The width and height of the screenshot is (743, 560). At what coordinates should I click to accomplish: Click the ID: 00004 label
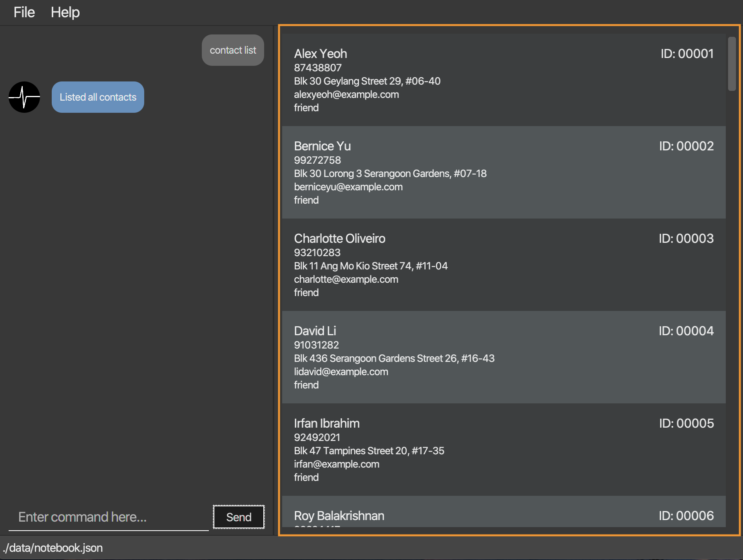pyautogui.click(x=686, y=331)
